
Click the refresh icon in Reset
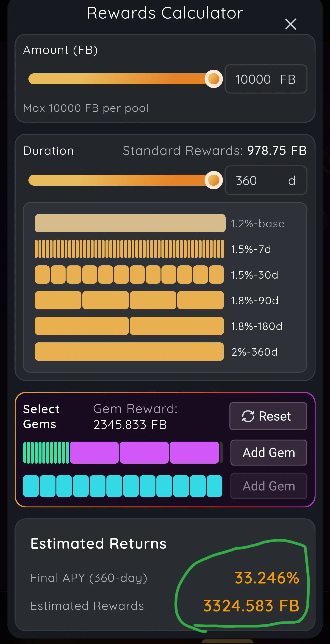pos(248,416)
